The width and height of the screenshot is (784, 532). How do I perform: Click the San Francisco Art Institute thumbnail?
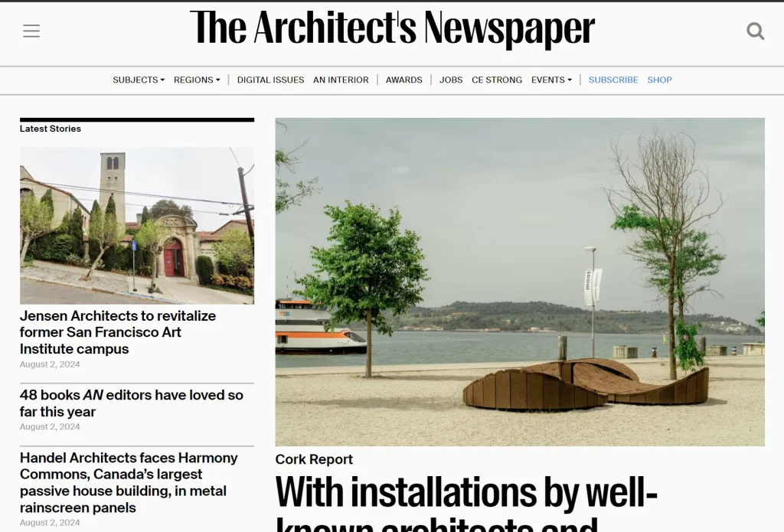pos(136,225)
